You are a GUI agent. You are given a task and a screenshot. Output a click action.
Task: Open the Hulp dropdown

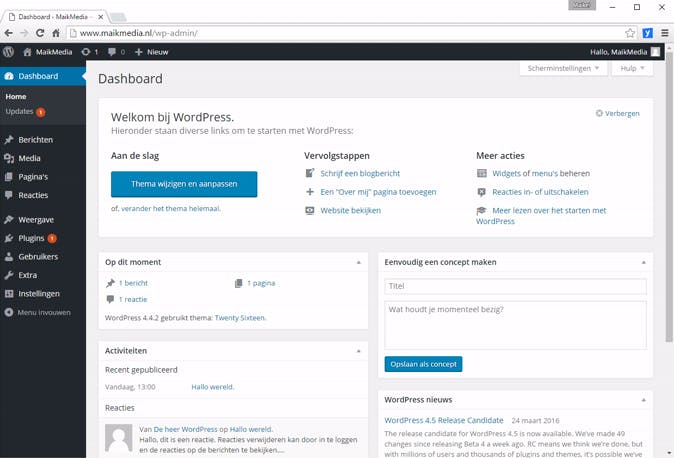coord(632,68)
